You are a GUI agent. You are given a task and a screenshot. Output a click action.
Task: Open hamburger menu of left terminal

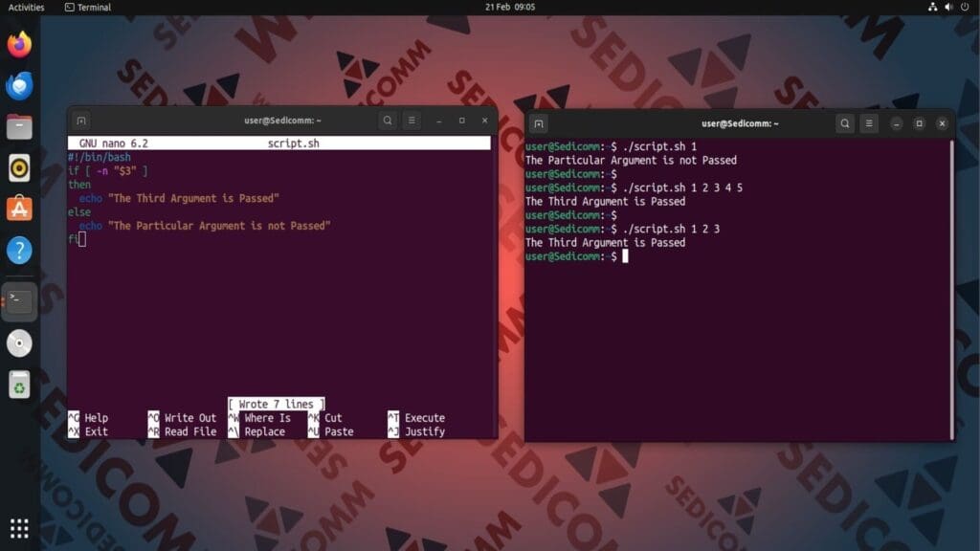point(412,121)
